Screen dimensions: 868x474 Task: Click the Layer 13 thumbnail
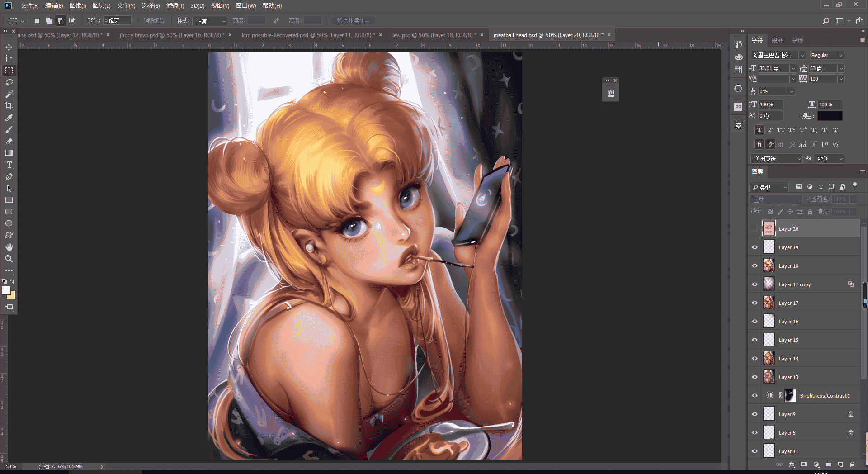pos(769,377)
